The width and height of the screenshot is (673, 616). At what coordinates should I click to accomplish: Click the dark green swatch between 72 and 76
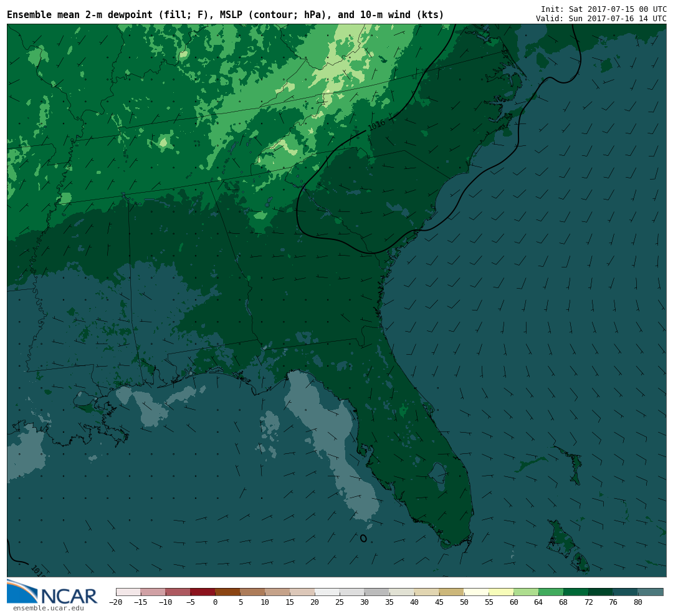click(601, 592)
